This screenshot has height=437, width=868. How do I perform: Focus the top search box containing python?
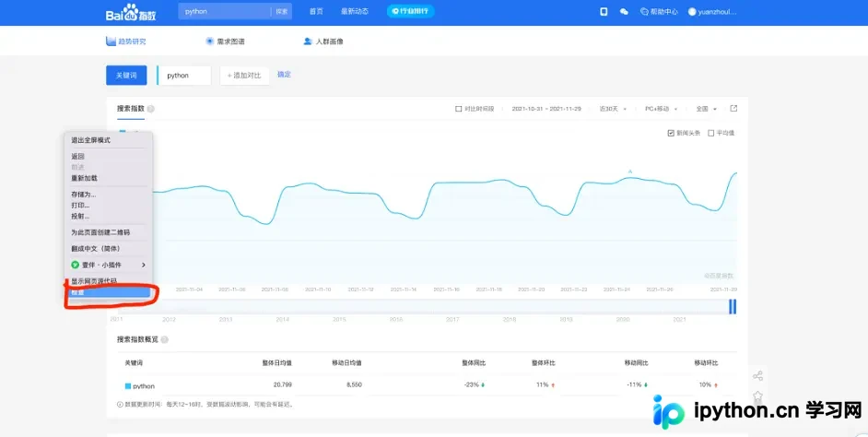tap(226, 12)
